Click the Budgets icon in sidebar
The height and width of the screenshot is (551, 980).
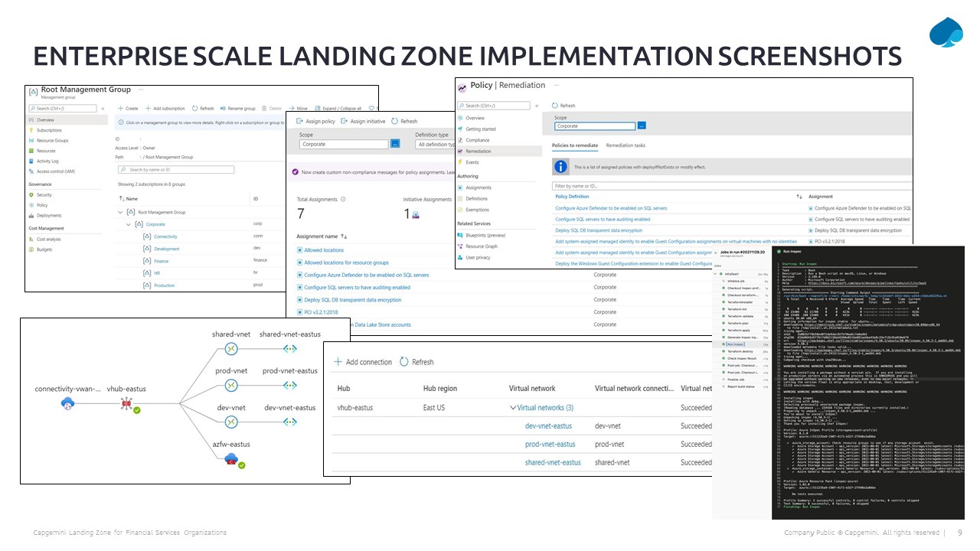[31, 249]
